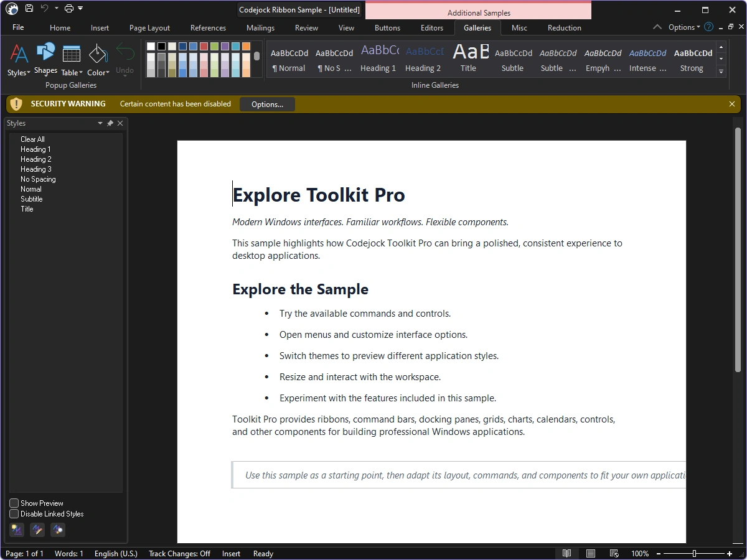The width and height of the screenshot is (747, 560).
Task: Click the Save icon in quick access toolbar
Action: click(29, 9)
